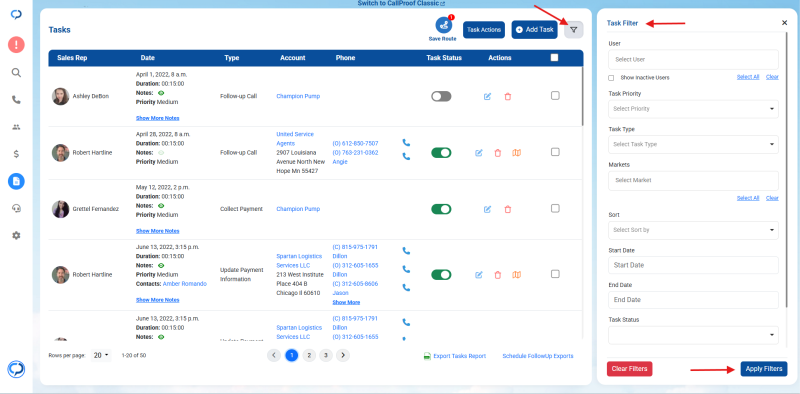800x394 pixels.
Task: Click the Apply Filters button
Action: point(764,369)
